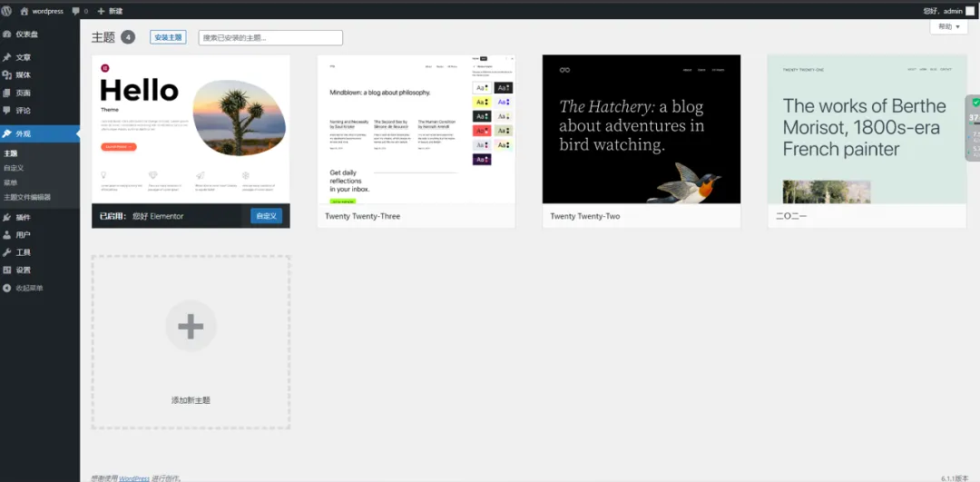The height and width of the screenshot is (482, 980).
Task: Click the 主题 page heading
Action: pos(103,37)
